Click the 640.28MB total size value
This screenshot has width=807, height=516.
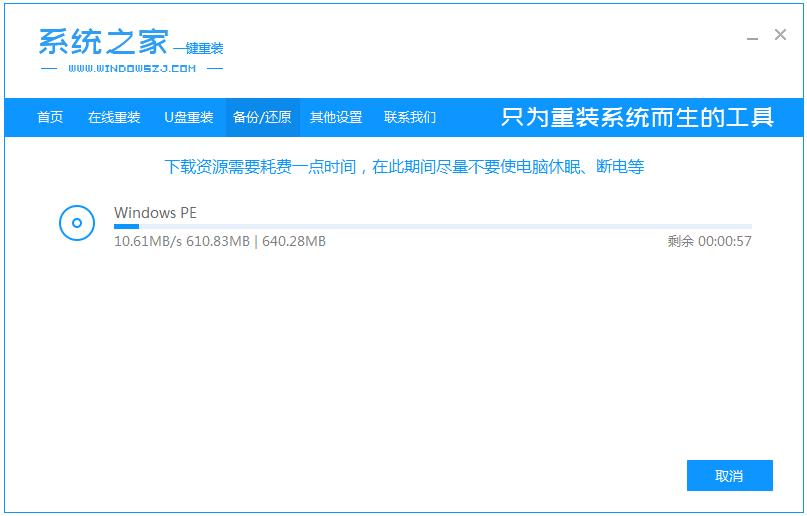[x=294, y=241]
